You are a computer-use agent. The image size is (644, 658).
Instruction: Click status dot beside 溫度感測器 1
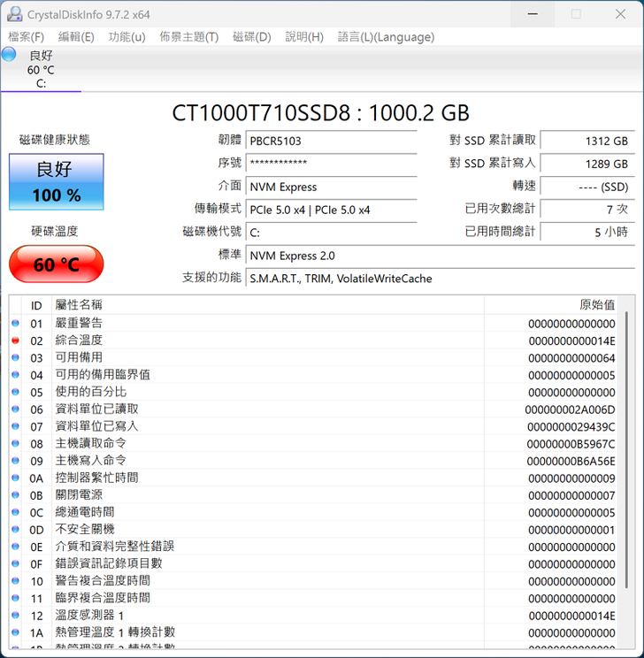pos(15,616)
